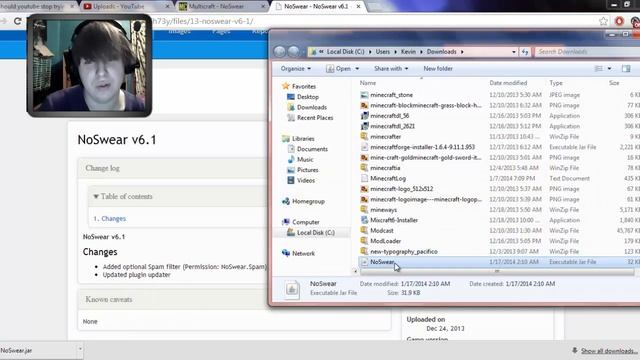Collapse the Table of contents triangle
The image size is (640, 360).
(x=96, y=196)
